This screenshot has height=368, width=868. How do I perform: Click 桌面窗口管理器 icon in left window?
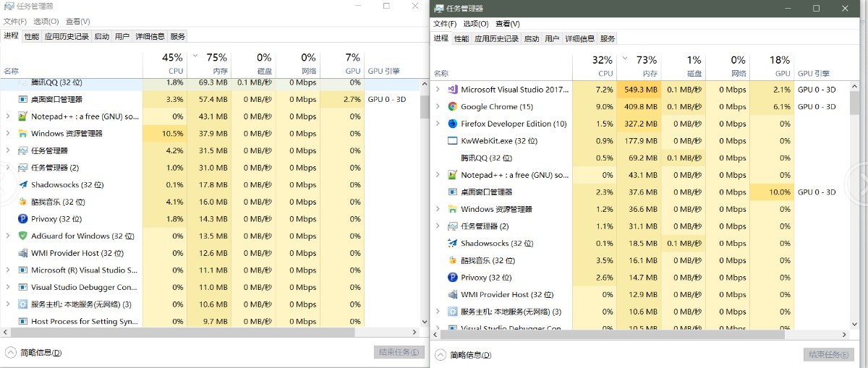[23, 99]
